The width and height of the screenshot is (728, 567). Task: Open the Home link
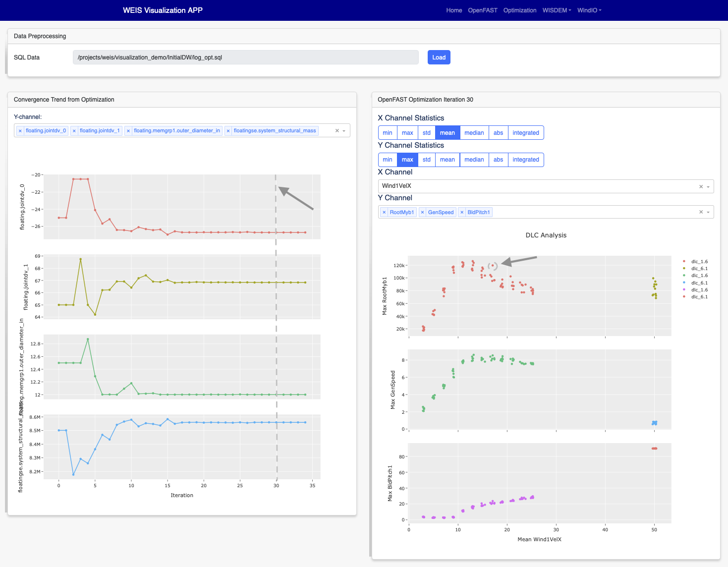[x=454, y=10]
